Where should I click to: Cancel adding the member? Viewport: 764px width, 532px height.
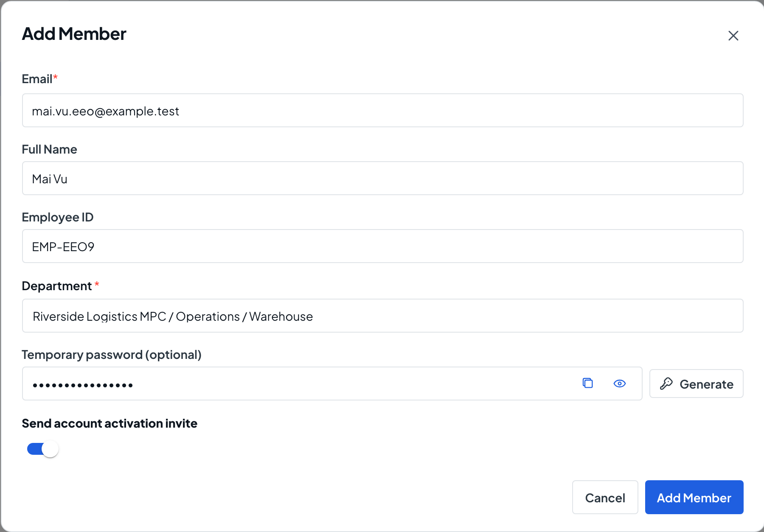pyautogui.click(x=605, y=497)
